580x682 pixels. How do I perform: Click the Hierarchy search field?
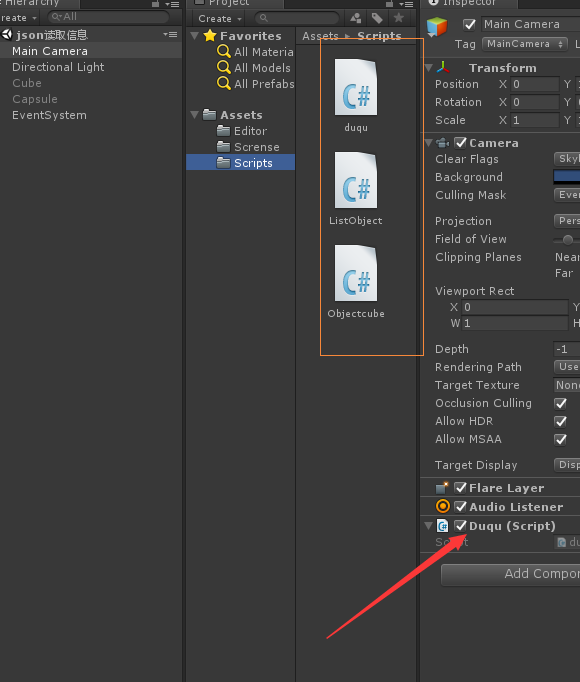click(x=108, y=17)
